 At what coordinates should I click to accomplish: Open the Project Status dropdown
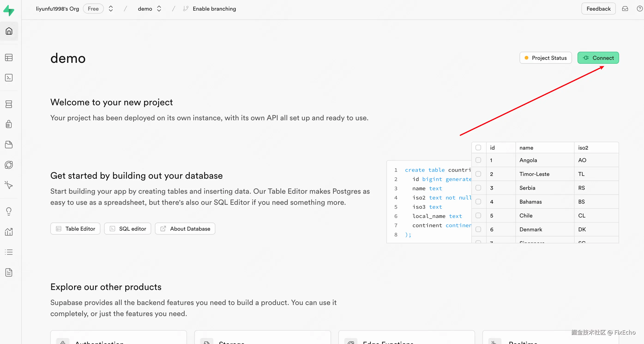(x=545, y=58)
